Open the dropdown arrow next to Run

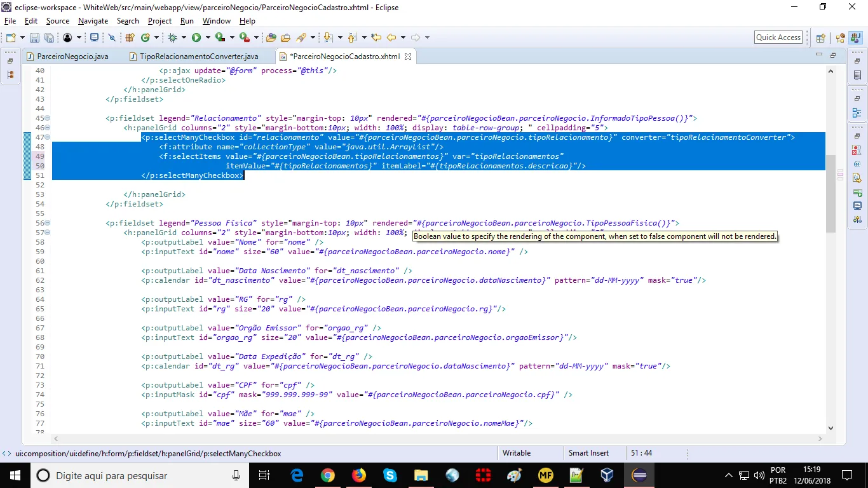click(208, 38)
